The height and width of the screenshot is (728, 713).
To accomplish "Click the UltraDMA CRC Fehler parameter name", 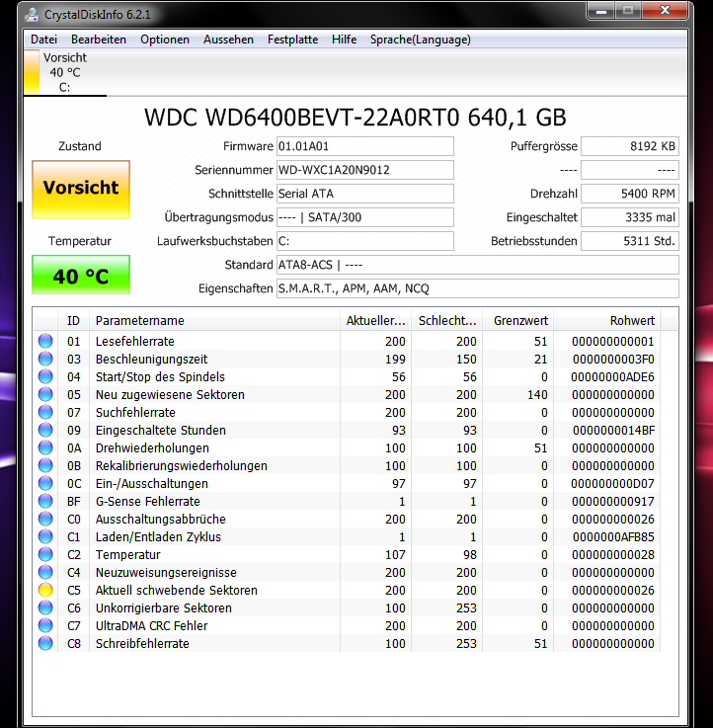I will pyautogui.click(x=151, y=626).
